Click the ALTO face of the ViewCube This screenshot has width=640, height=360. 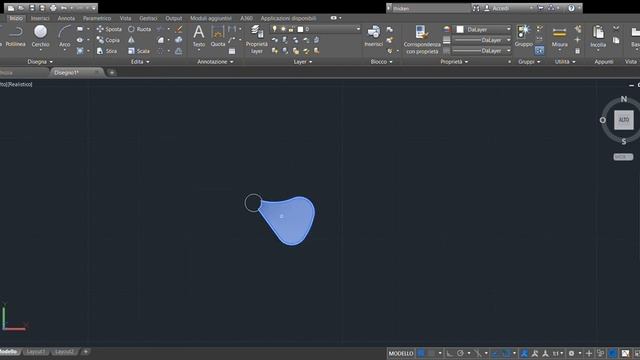click(x=624, y=120)
